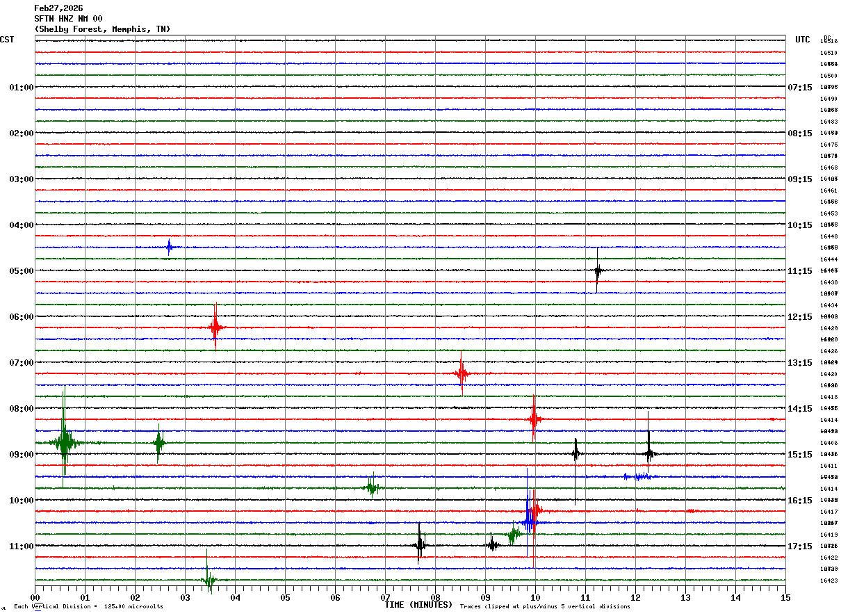
Task: Select the black event near minute 7.7
Action: click(x=419, y=545)
